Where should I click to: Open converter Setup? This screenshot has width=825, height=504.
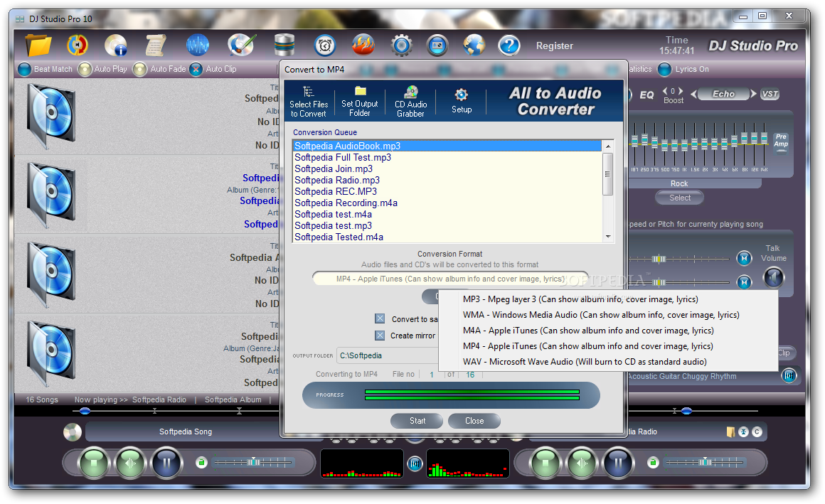pos(462,101)
